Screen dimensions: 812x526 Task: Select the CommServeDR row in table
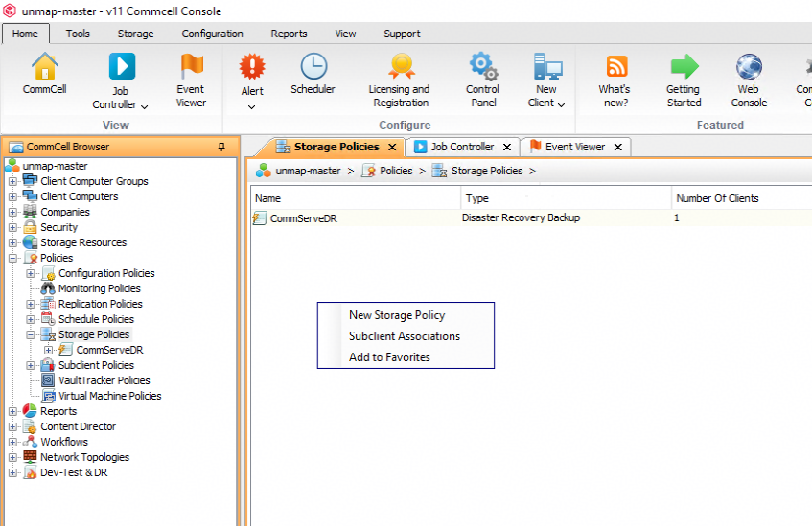pyautogui.click(x=531, y=217)
